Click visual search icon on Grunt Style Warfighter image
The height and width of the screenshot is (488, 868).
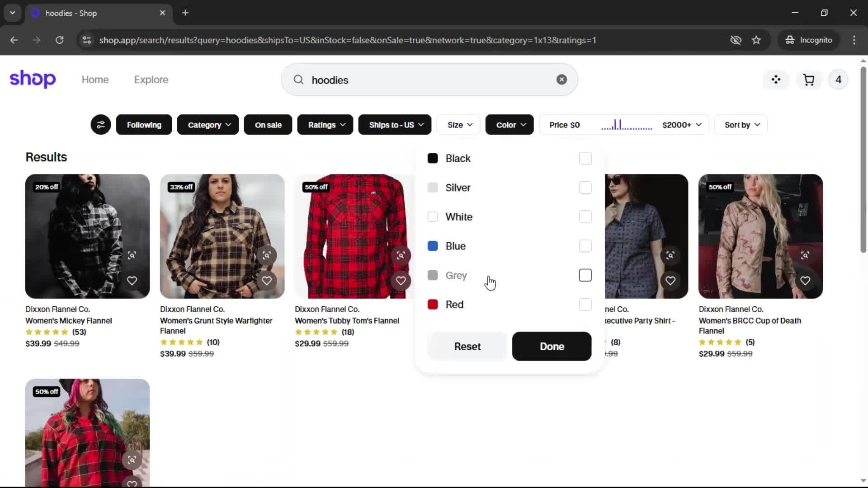267,255
